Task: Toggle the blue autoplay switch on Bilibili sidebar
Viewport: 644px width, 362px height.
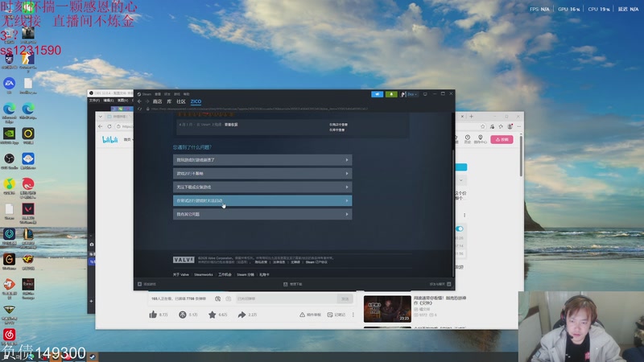Action: pos(460,228)
